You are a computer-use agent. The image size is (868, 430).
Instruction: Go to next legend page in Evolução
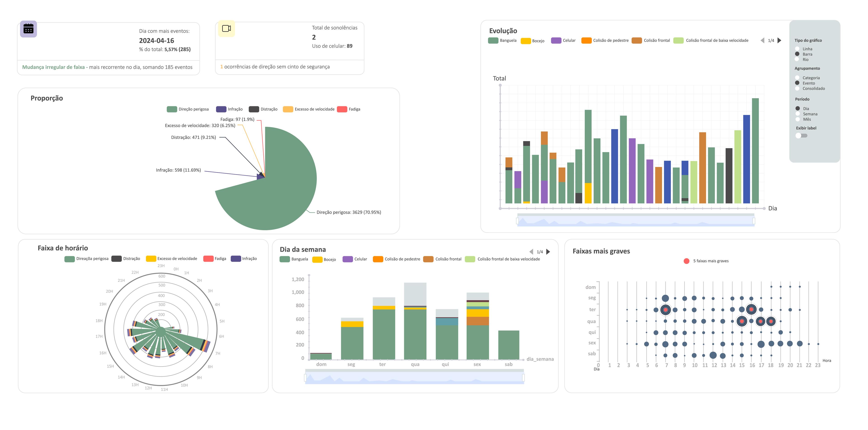coord(779,40)
